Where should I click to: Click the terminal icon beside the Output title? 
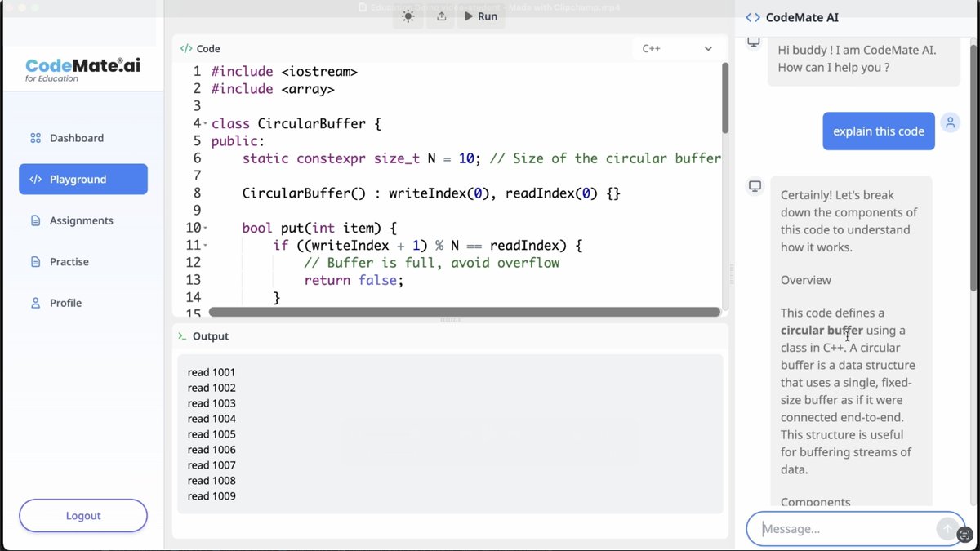(x=184, y=336)
